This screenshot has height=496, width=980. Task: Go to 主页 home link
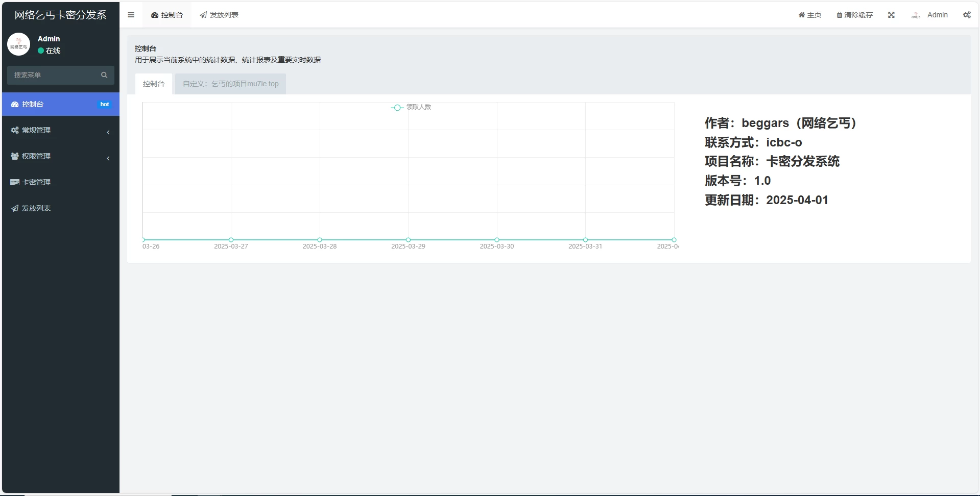(810, 15)
